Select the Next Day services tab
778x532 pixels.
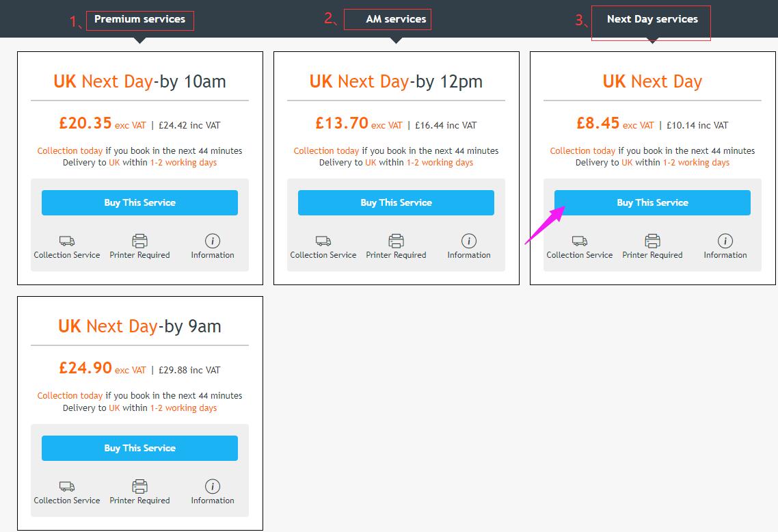click(x=652, y=19)
